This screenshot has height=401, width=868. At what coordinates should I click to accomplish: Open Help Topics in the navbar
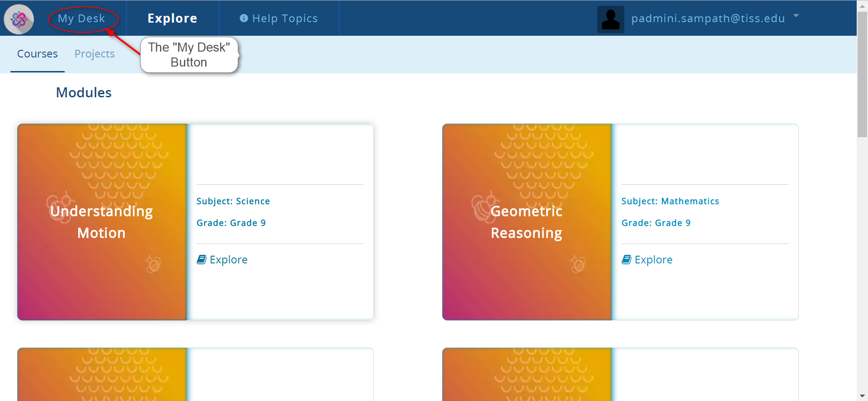click(x=285, y=19)
